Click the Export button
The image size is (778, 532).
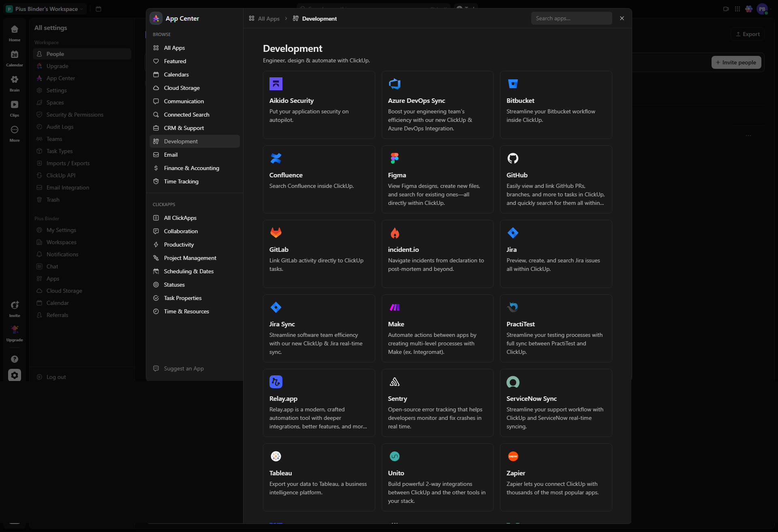pos(748,34)
